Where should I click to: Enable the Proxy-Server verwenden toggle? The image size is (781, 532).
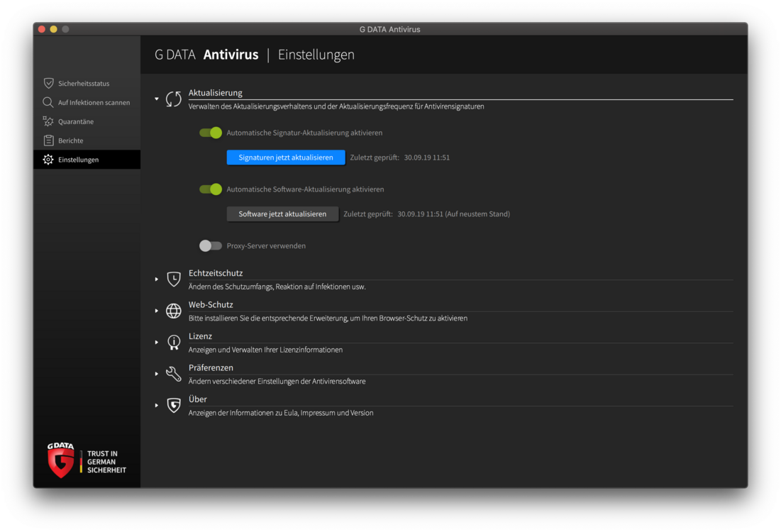[210, 245]
